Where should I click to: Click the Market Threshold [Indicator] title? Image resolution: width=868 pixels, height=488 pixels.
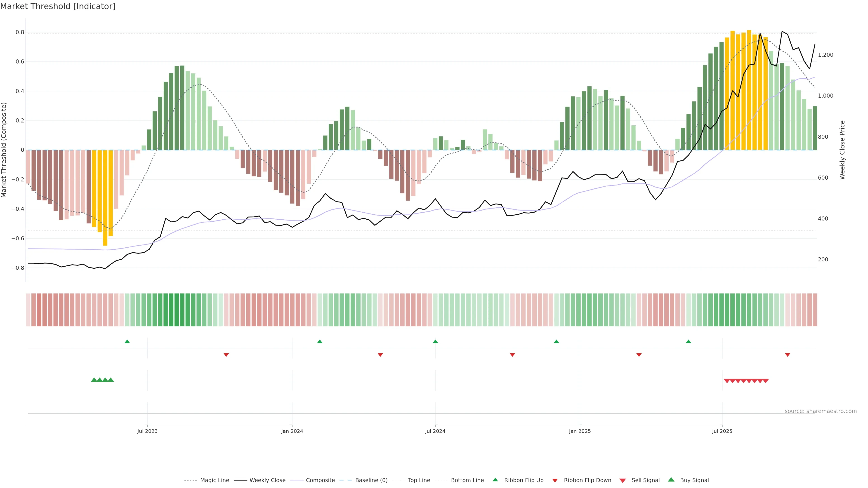[58, 6]
